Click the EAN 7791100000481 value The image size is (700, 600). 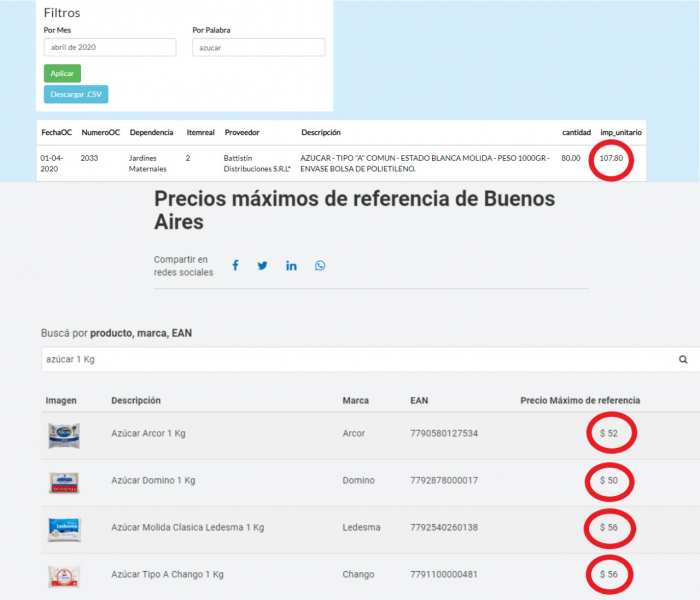pyautogui.click(x=444, y=574)
